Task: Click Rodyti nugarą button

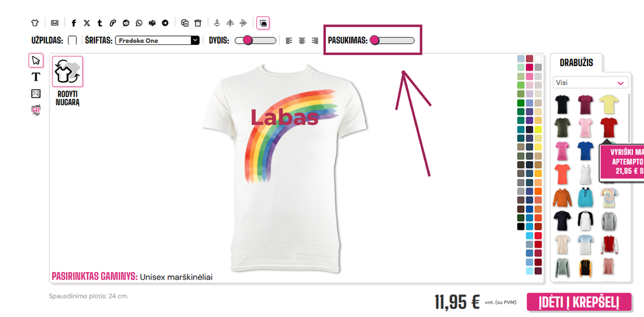Action: (67, 81)
